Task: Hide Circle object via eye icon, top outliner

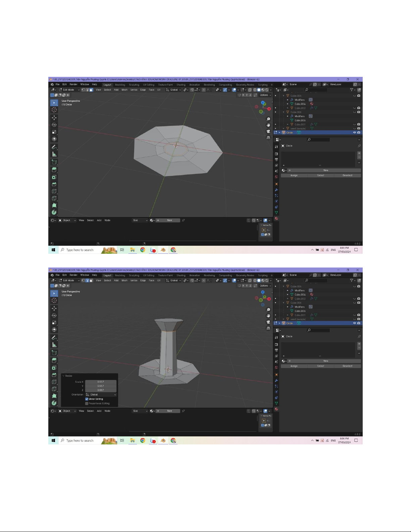Action: pos(354,133)
